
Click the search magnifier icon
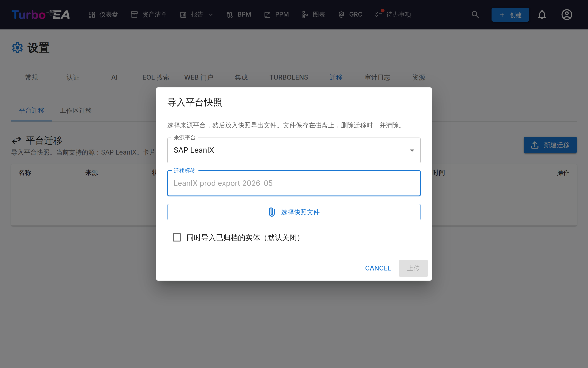click(x=475, y=14)
